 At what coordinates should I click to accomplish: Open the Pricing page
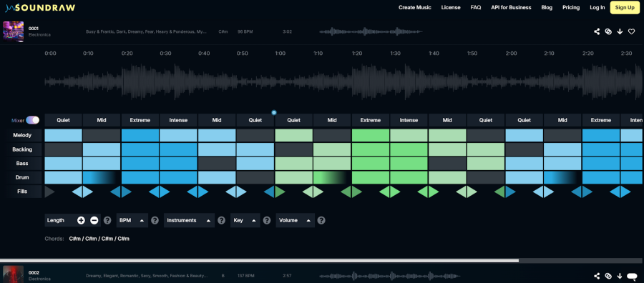[571, 7]
